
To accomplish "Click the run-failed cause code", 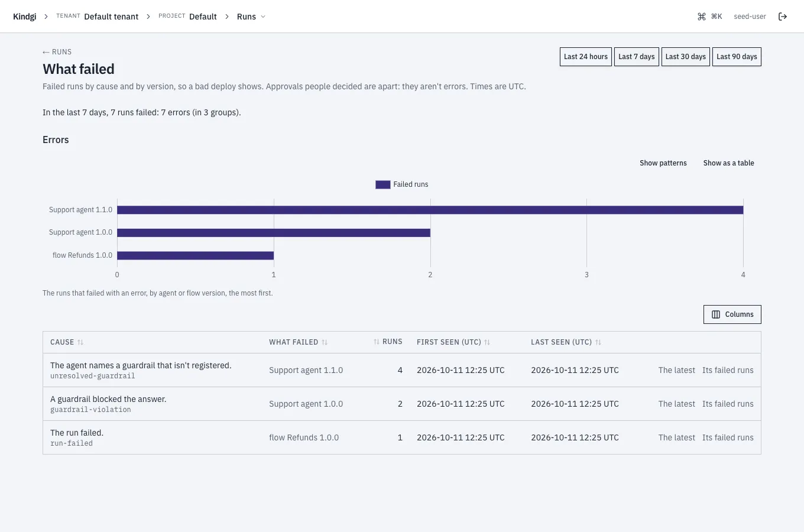I will tap(72, 443).
